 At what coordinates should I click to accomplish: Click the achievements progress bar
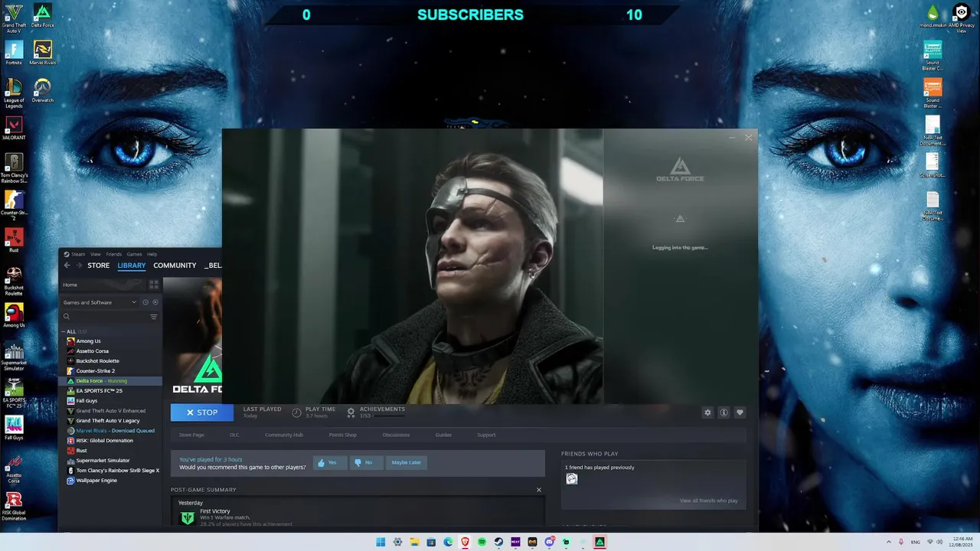[x=387, y=416]
